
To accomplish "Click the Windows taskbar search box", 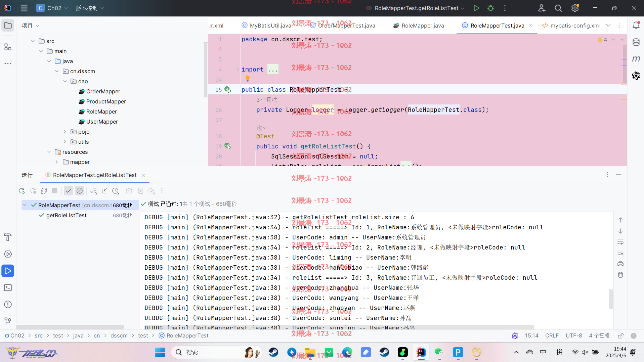I will pyautogui.click(x=217, y=352).
